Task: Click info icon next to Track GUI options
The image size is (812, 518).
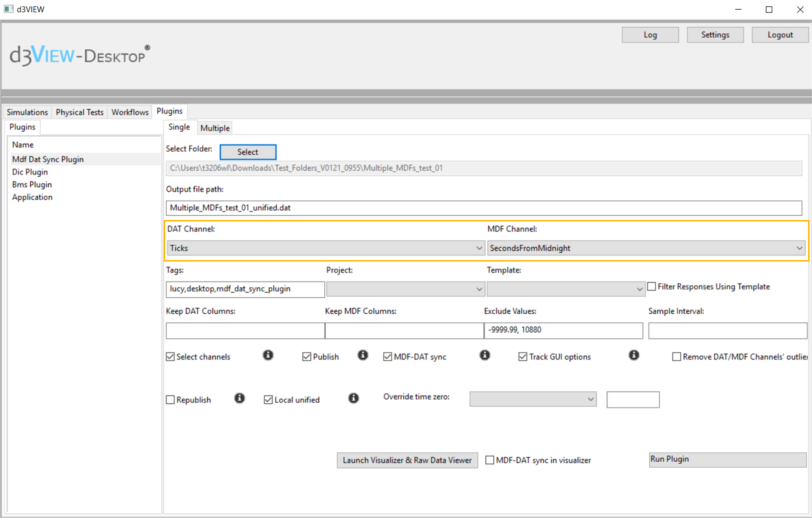Action: pyautogui.click(x=634, y=355)
